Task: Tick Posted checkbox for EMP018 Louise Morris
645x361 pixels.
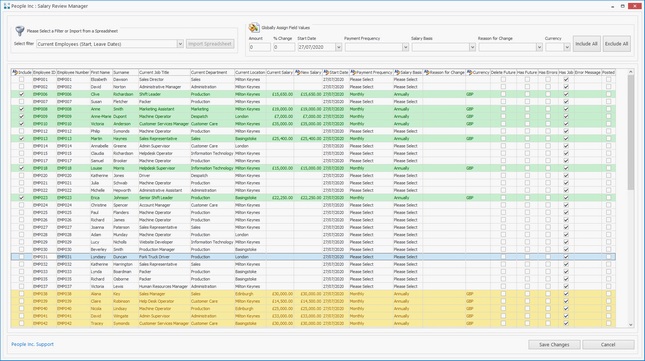Action: (x=608, y=168)
